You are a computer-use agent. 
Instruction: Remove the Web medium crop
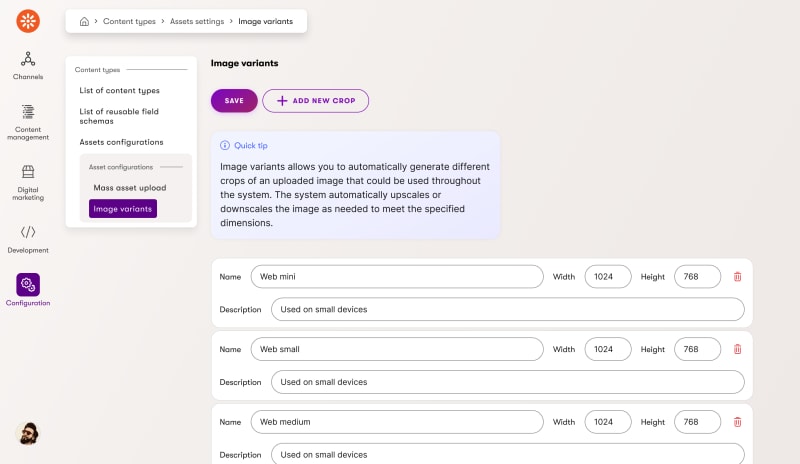(737, 422)
